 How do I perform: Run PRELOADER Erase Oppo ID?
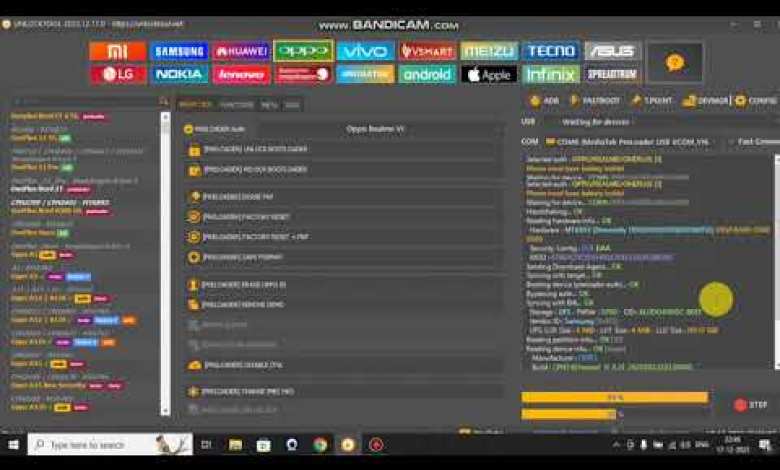pos(343,285)
